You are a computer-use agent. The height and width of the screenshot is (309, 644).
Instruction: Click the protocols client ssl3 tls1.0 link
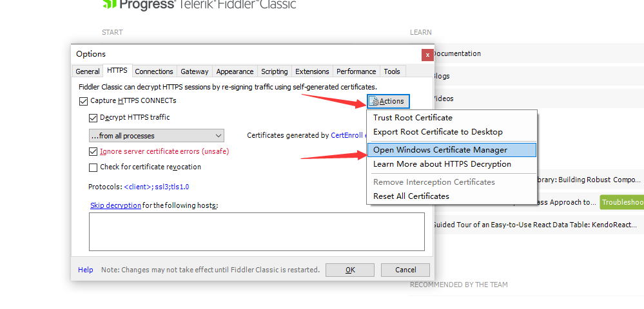tap(157, 187)
